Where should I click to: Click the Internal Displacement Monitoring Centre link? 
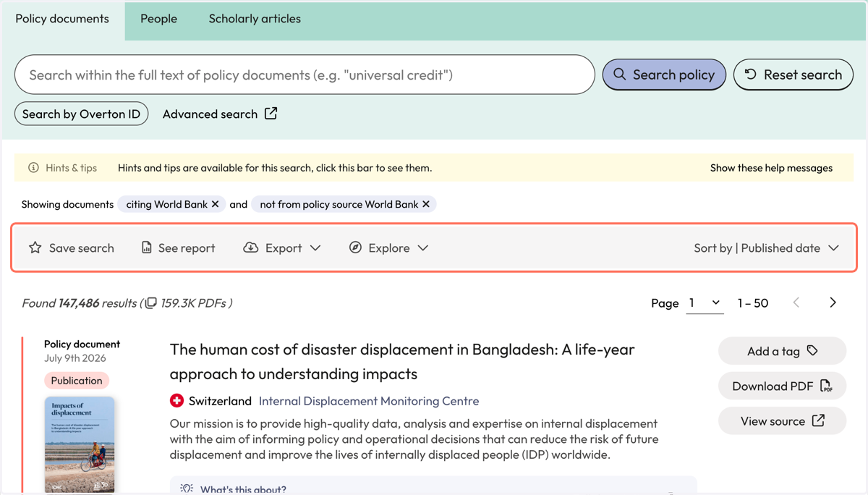point(369,401)
